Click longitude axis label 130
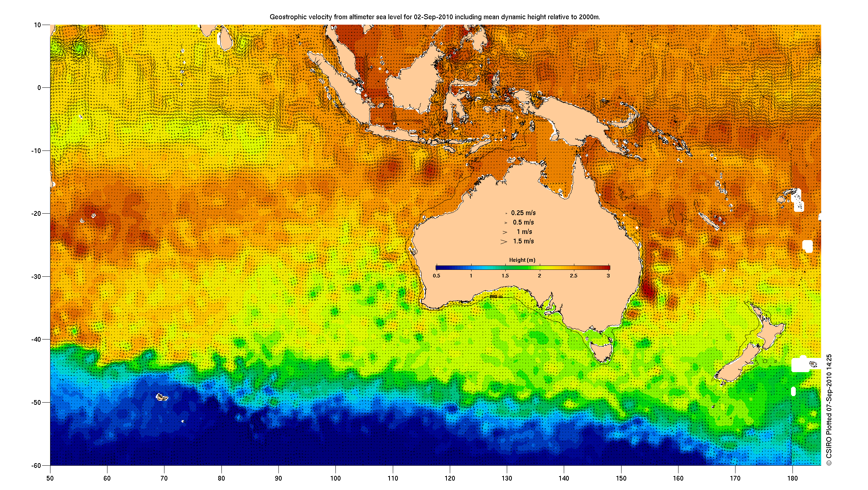Viewport: 868px width, 490px height. coord(507,478)
